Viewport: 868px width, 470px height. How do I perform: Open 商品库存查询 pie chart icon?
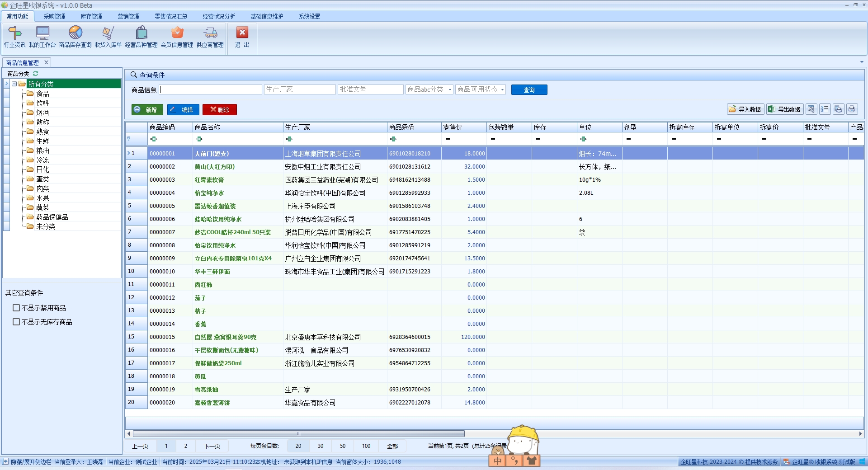pyautogui.click(x=75, y=33)
